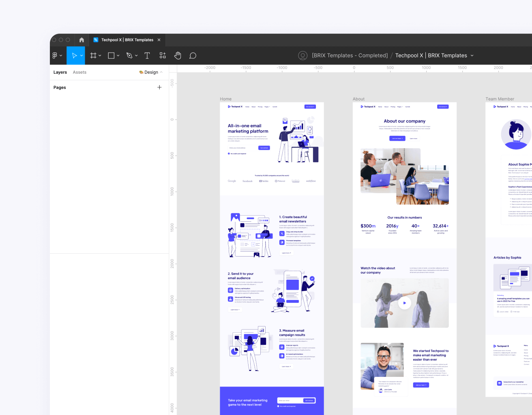Select the About frame label
This screenshot has height=415, width=532.
pyautogui.click(x=358, y=99)
